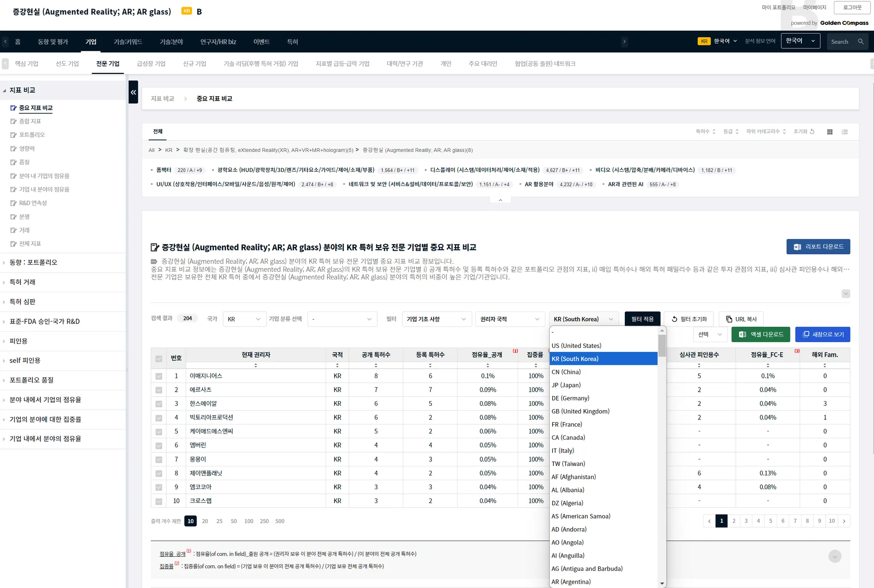Switch to list view icon
The image size is (874, 588).
(x=845, y=132)
